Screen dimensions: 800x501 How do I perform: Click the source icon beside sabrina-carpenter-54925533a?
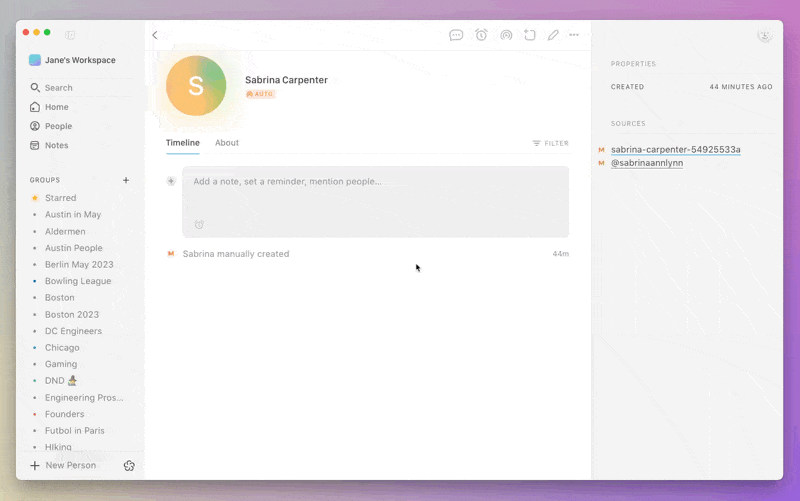point(602,149)
